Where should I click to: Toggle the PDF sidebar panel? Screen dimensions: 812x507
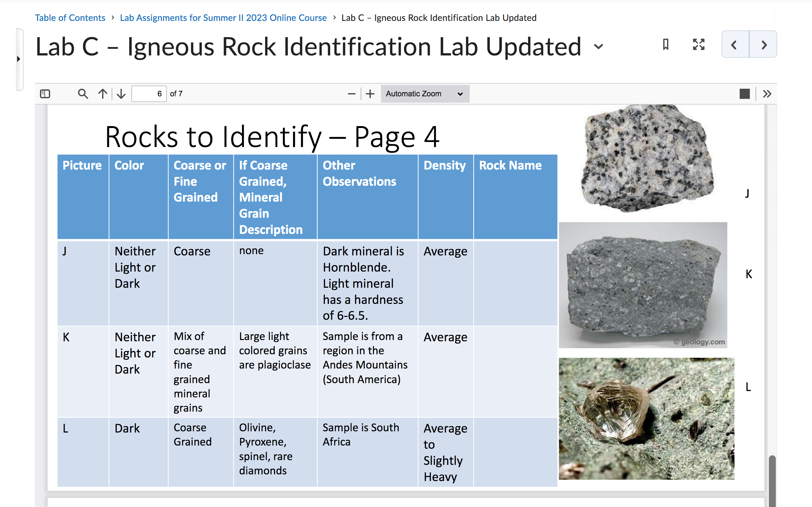pos(46,94)
